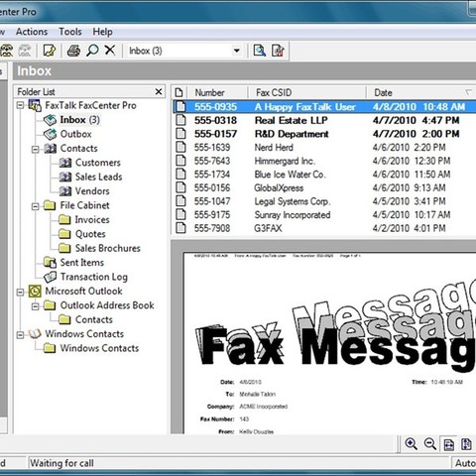
Task: Click the Waiting for call status text
Action: click(61, 463)
